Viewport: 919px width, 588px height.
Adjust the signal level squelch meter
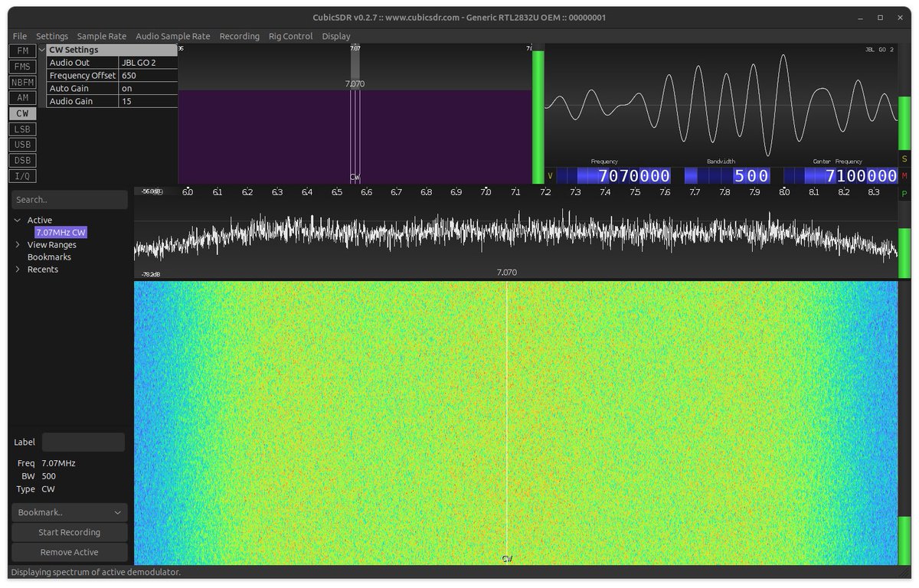click(x=538, y=113)
